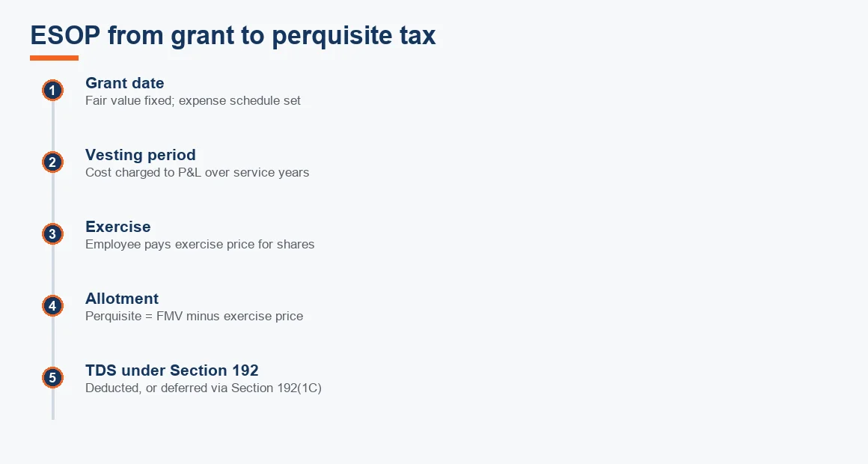
Task: Click the Exercise heading
Action: pyautogui.click(x=118, y=227)
